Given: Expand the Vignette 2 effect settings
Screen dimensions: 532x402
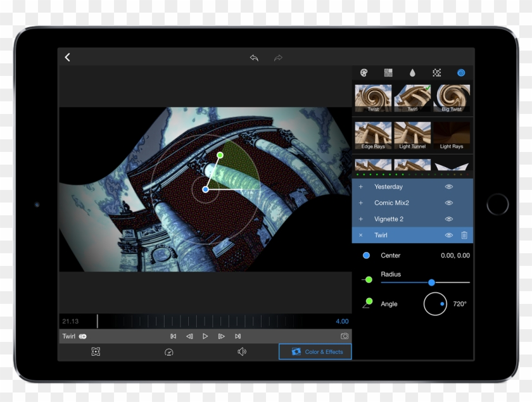Looking at the screenshot, I should pyautogui.click(x=361, y=219).
